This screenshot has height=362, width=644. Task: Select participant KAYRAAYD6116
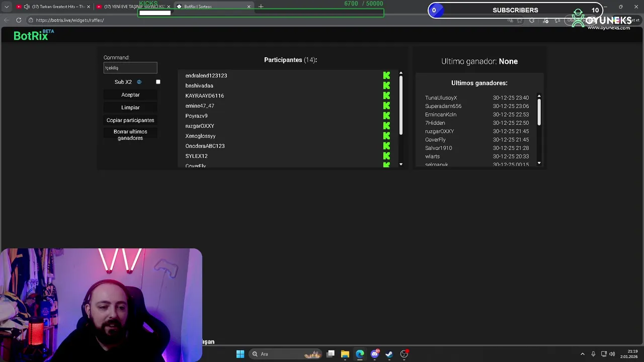(205, 96)
